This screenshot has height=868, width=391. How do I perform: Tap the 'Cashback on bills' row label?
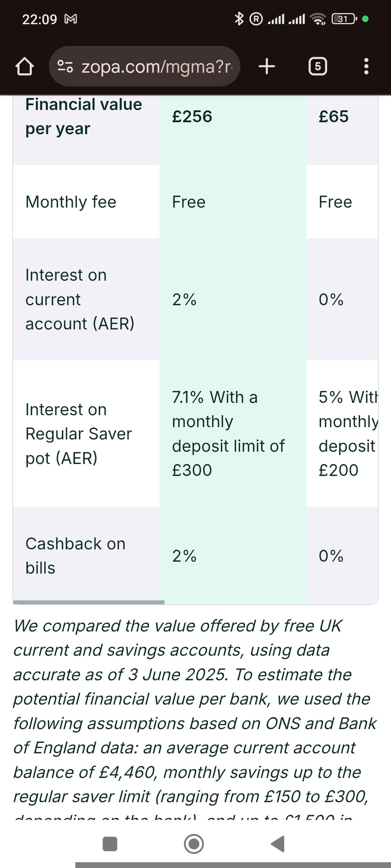pos(75,556)
